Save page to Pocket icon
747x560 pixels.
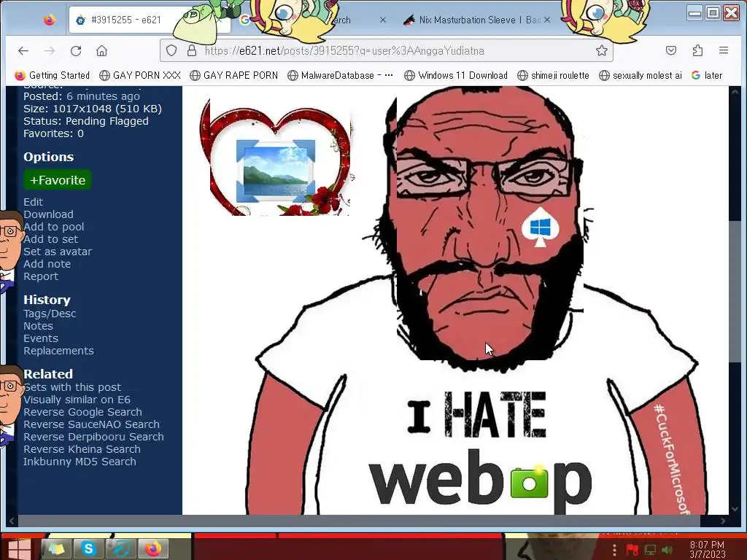pyautogui.click(x=671, y=50)
